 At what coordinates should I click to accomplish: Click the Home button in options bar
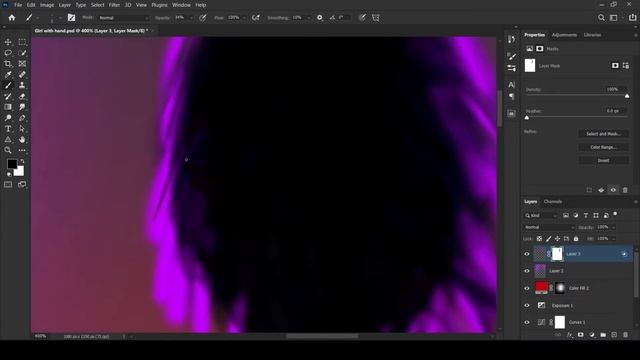pyautogui.click(x=12, y=18)
